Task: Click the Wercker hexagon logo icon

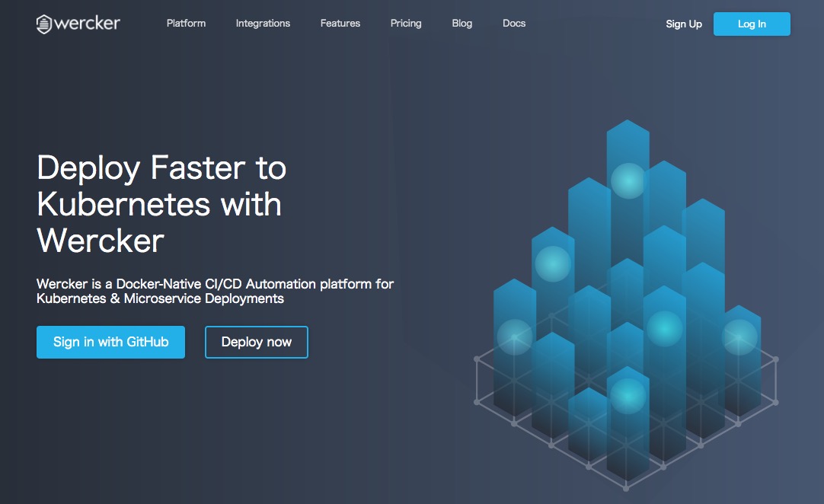Action: click(x=46, y=24)
